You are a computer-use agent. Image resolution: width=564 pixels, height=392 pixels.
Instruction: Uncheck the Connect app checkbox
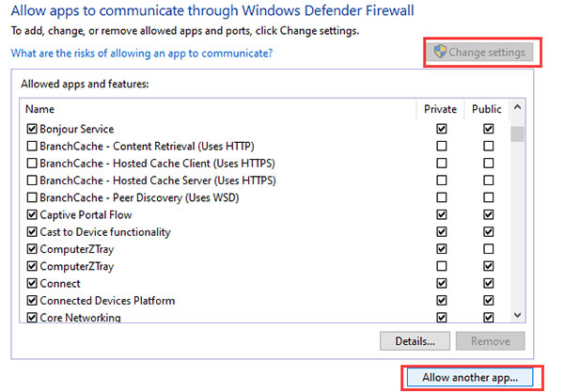click(x=32, y=283)
